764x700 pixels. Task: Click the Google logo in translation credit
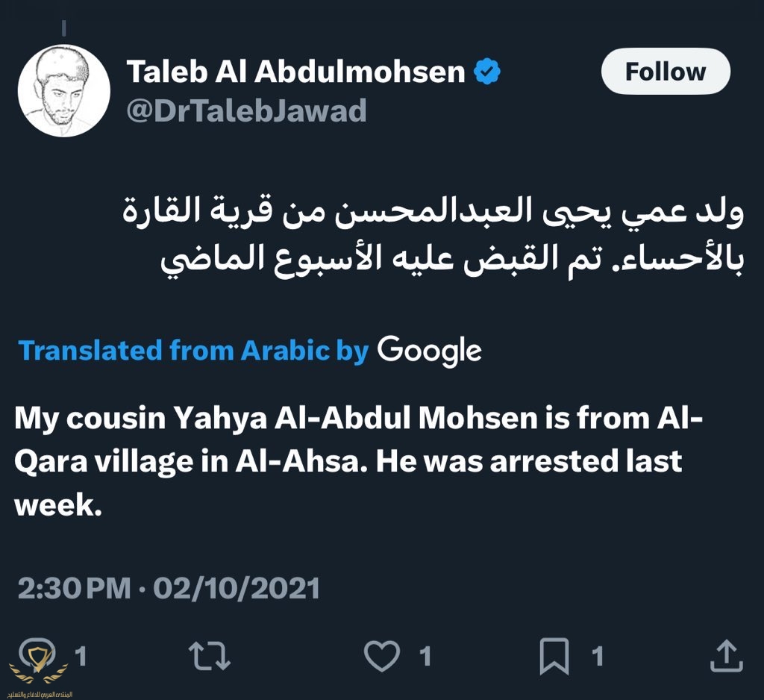[429, 350]
